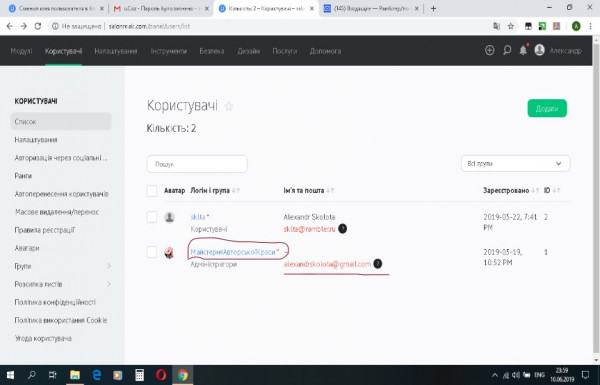This screenshot has height=385, width=600.
Task: Click the Пошук search field
Action: point(197,164)
